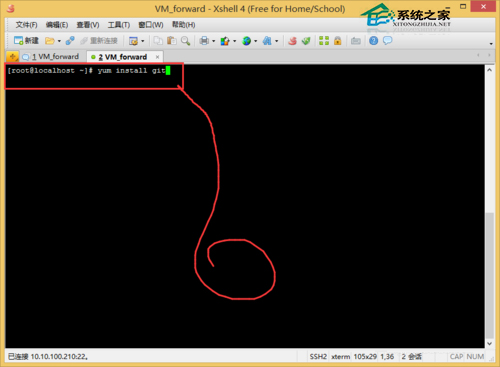Close the 2 VM_forward tab
Image resolution: width=500 pixels, height=367 pixels.
click(x=158, y=57)
